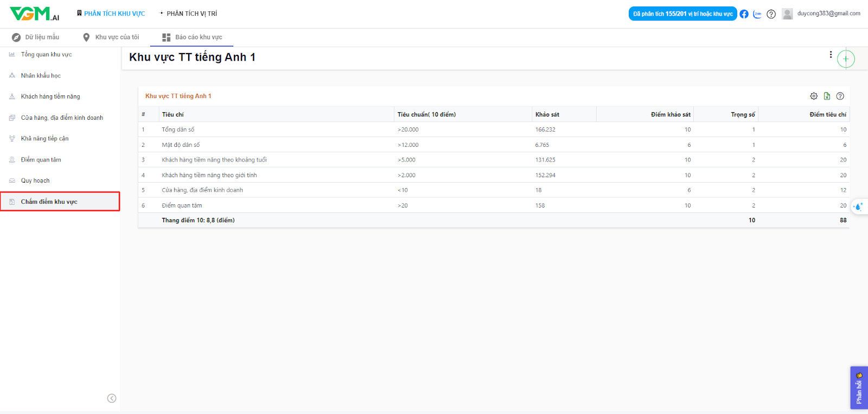Select Chấm điểm khu vực
Viewport: 868px width, 414px height.
tap(60, 202)
